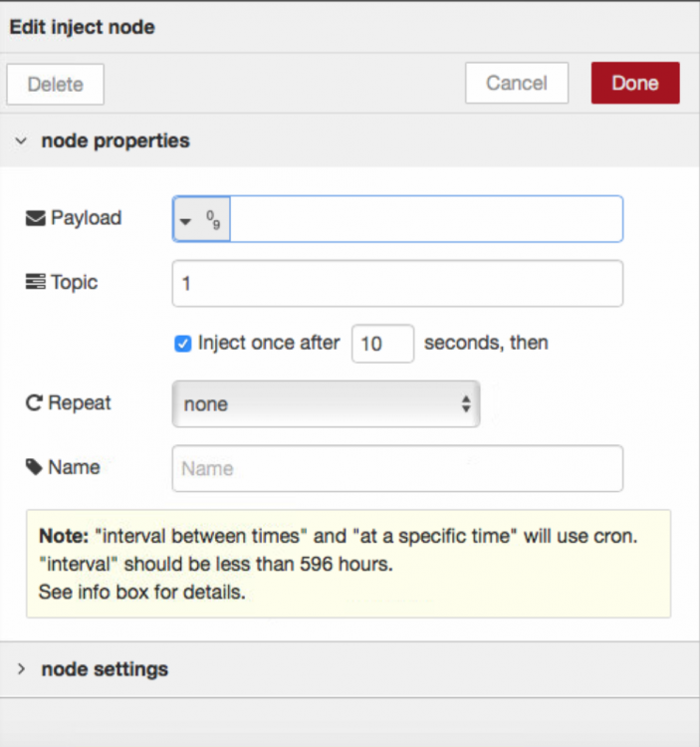Click the Name input field
700x747 pixels.
397,468
